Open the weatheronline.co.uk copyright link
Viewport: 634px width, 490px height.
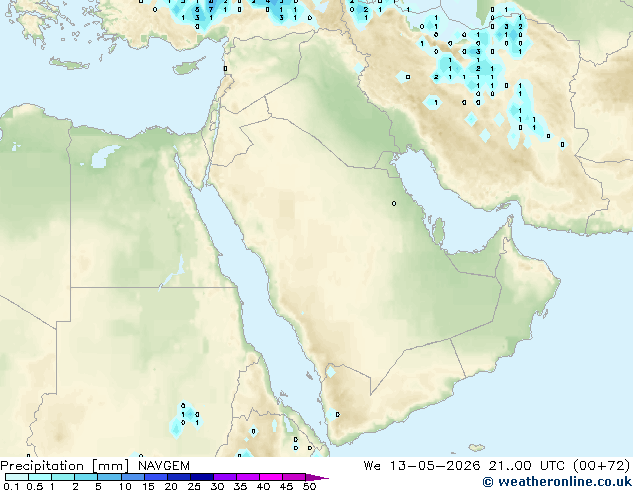(x=557, y=482)
